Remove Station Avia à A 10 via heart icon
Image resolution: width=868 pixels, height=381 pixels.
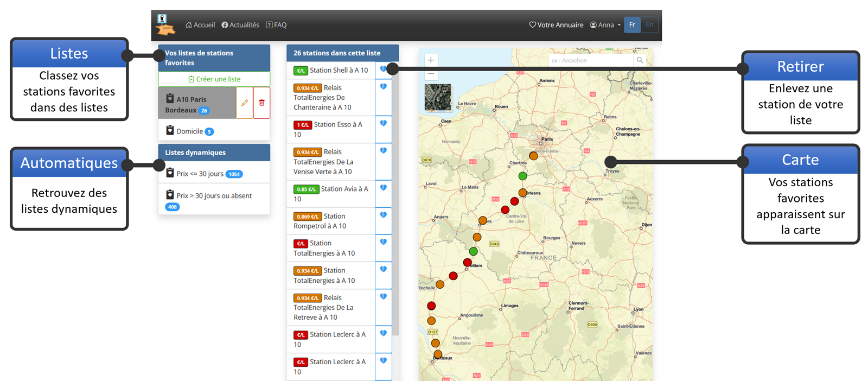point(383,188)
